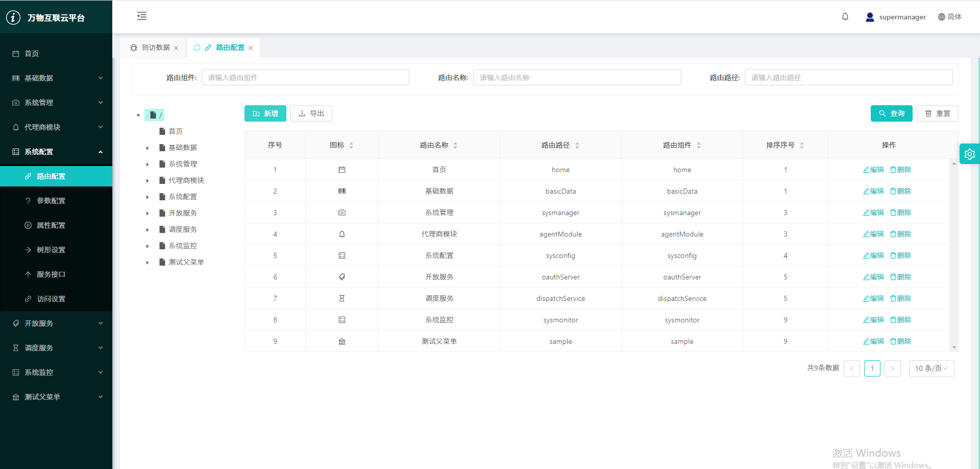Viewport: 980px width, 469px height.
Task: Expand 代理商模块 sidebar menu
Action: [x=56, y=127]
